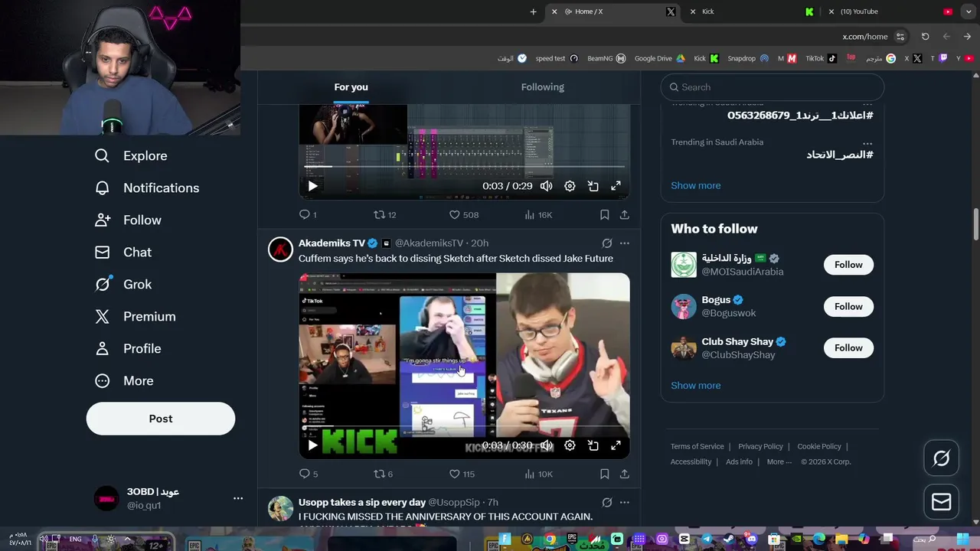Viewport: 980px width, 551px height.
Task: Open the Snapdrop bookmark
Action: coord(748,58)
